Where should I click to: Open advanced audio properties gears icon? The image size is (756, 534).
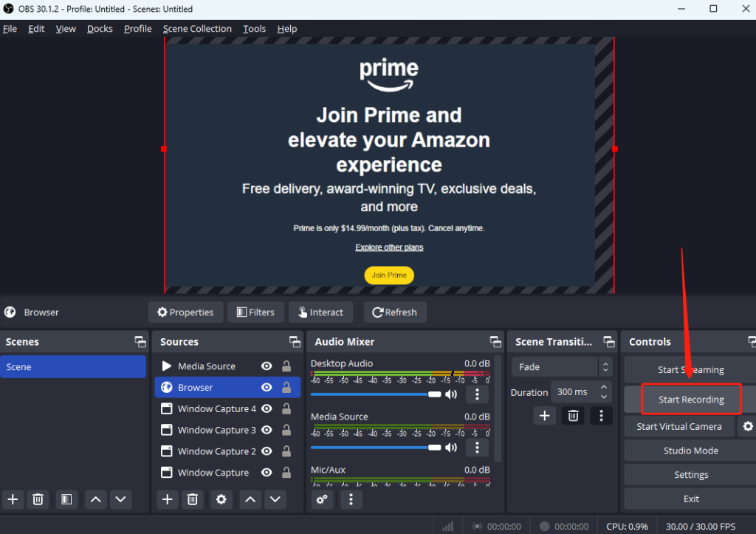tap(322, 499)
